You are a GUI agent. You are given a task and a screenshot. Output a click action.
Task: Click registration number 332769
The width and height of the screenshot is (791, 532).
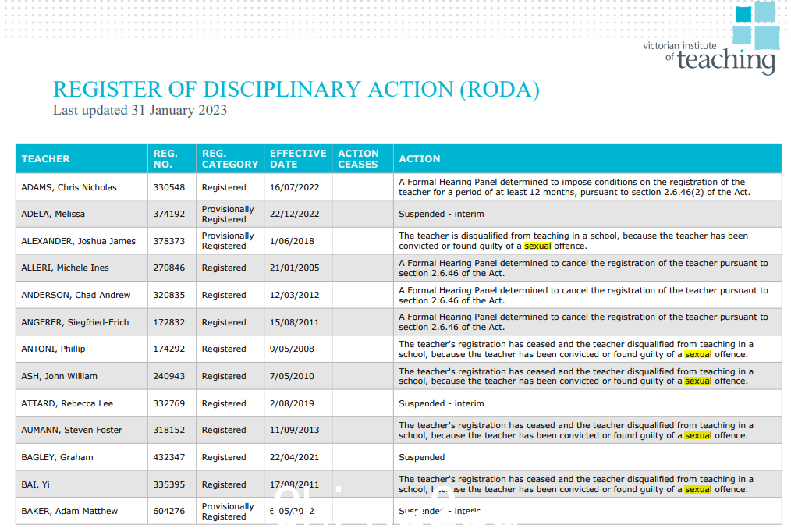point(169,403)
